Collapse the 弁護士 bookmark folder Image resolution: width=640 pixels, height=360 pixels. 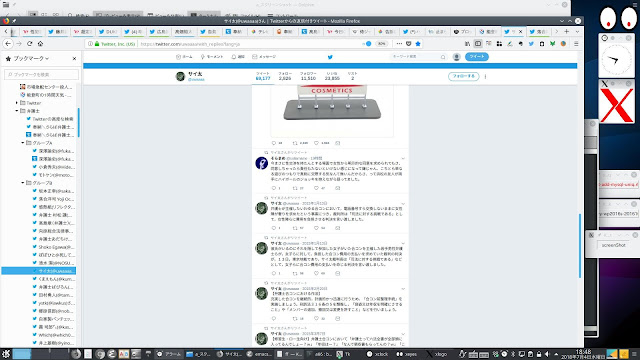click(x=17, y=111)
